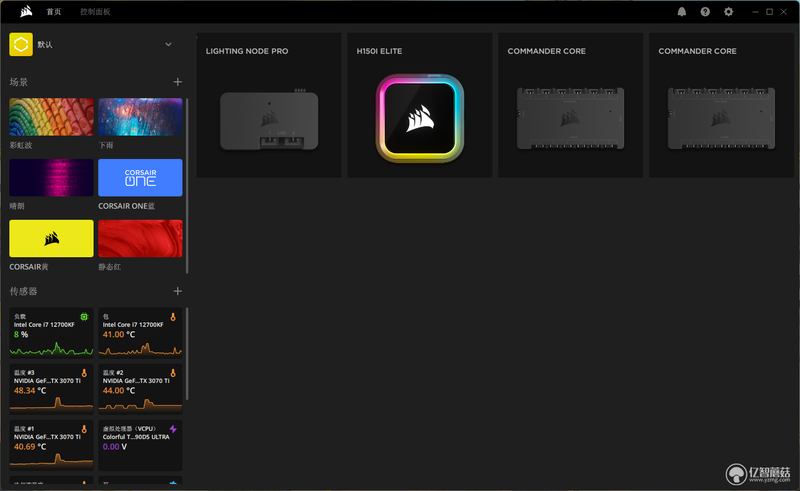Click the H150I ELITE RGB pump image

(x=420, y=118)
